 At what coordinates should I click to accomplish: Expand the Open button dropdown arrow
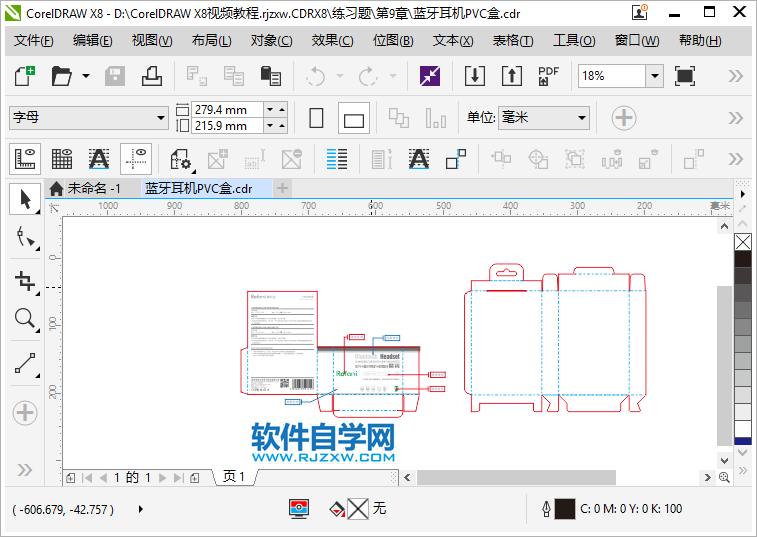click(x=85, y=76)
